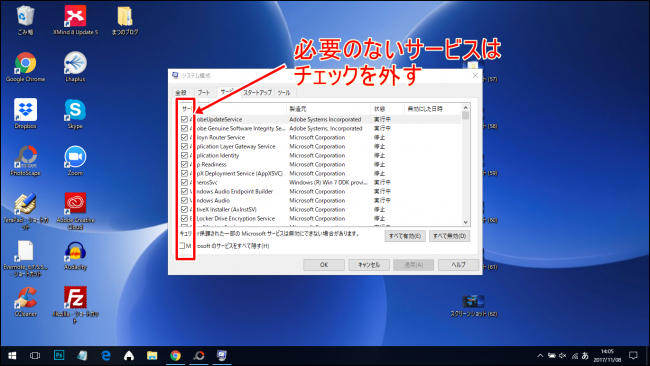
Task: Click the taskbar clock showing 14:05
Action: [x=607, y=356]
